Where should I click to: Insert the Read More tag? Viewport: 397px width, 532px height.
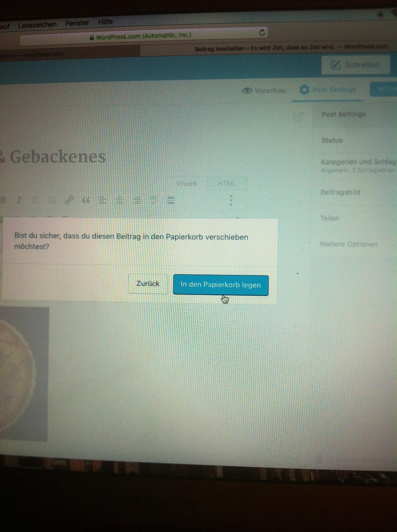(x=171, y=200)
